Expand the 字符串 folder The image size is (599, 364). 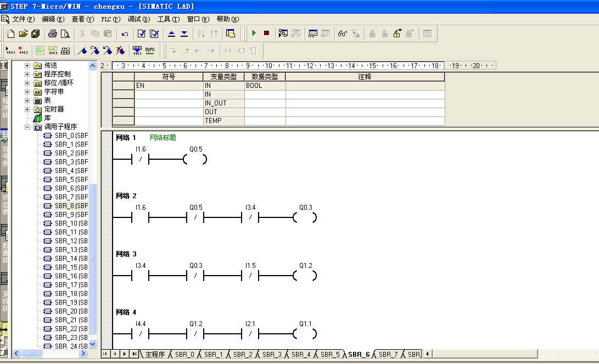(x=27, y=92)
